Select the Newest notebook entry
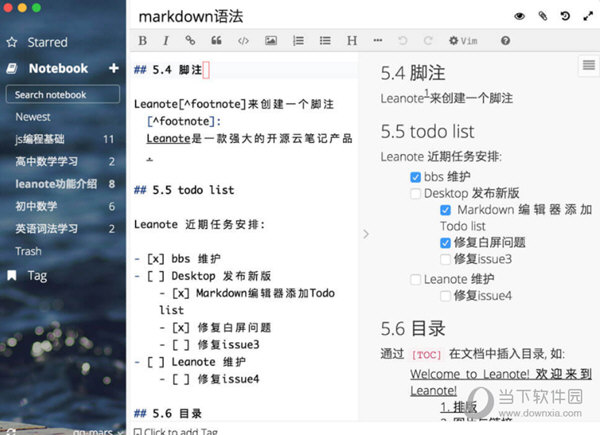 point(33,117)
